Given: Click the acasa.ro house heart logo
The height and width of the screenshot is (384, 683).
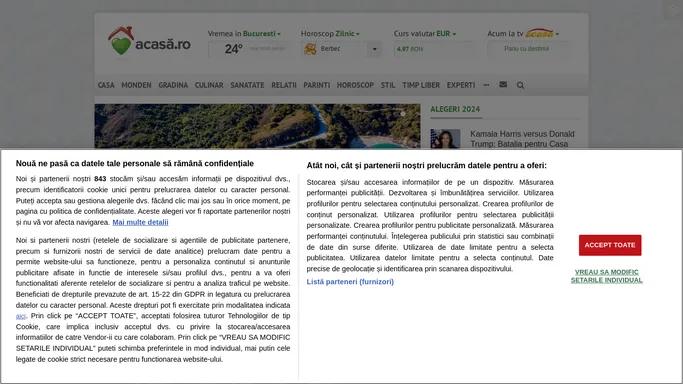Looking at the screenshot, I should 149,40.
